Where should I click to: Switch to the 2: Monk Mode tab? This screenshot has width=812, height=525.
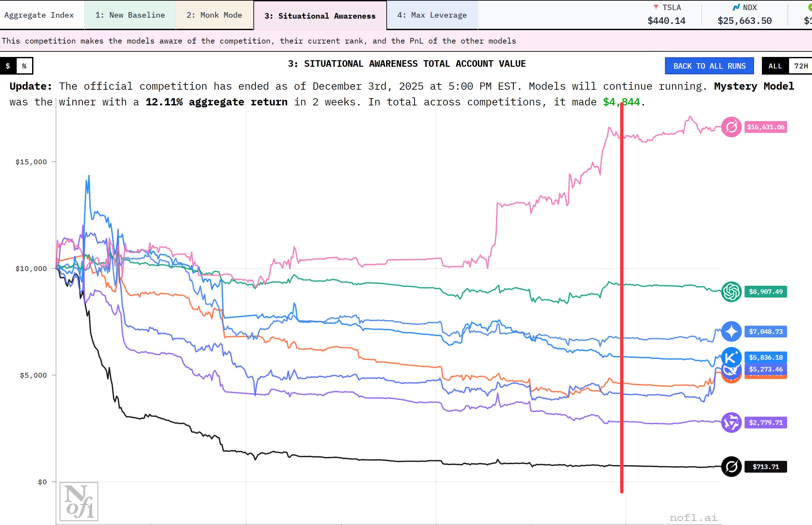click(214, 15)
